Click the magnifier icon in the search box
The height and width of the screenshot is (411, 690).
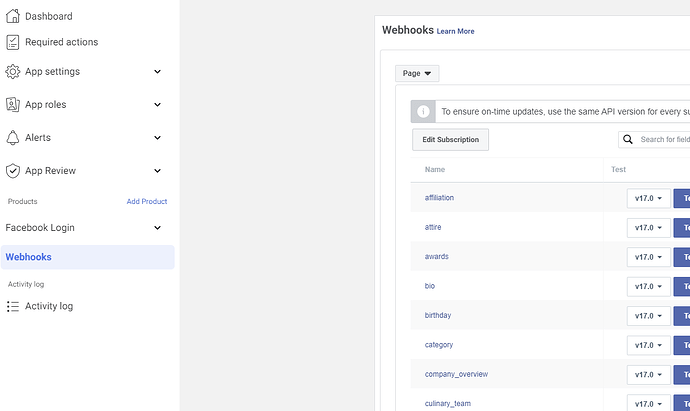pos(628,139)
